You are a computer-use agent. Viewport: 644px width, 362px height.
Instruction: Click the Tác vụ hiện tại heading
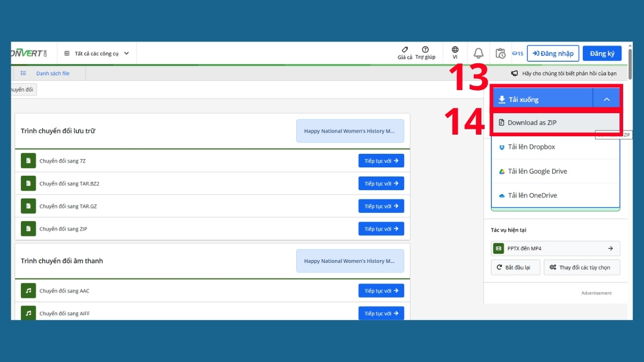point(508,230)
